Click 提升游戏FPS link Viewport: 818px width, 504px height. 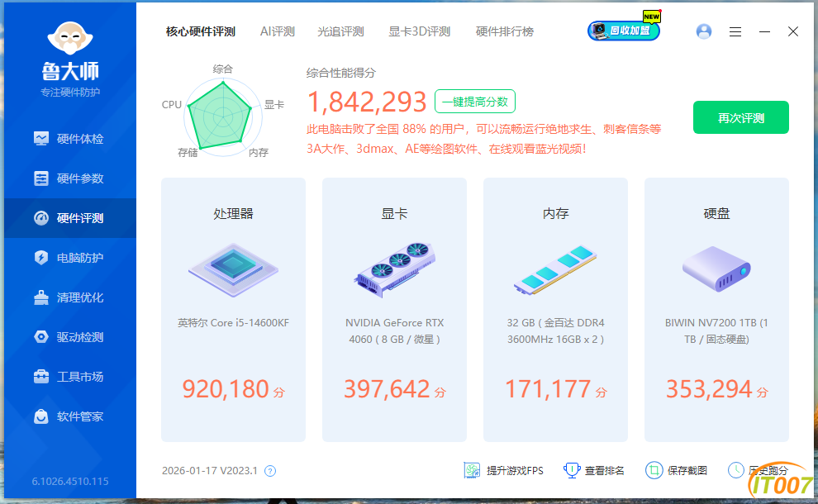(x=504, y=471)
